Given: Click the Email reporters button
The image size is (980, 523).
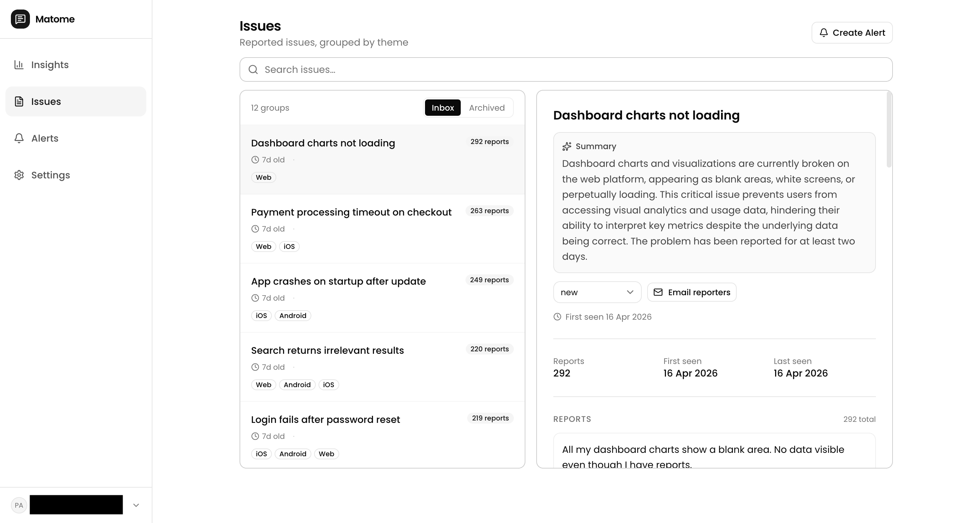Looking at the screenshot, I should point(692,292).
